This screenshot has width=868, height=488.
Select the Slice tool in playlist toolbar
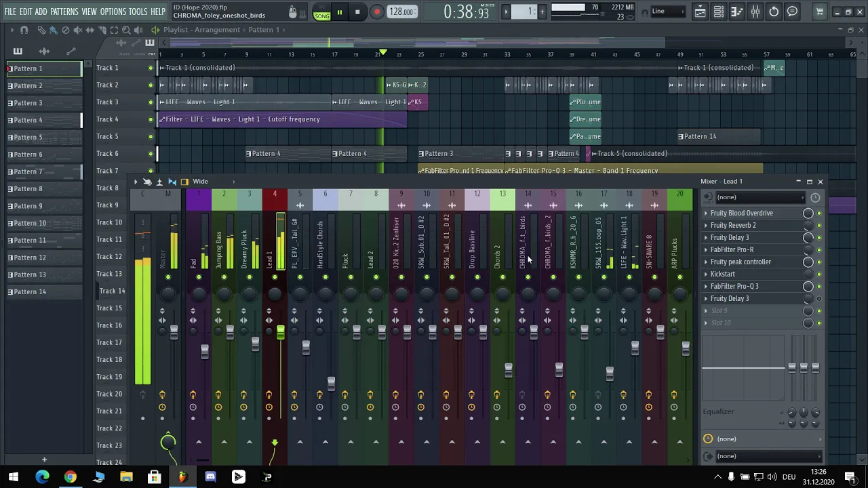click(102, 30)
